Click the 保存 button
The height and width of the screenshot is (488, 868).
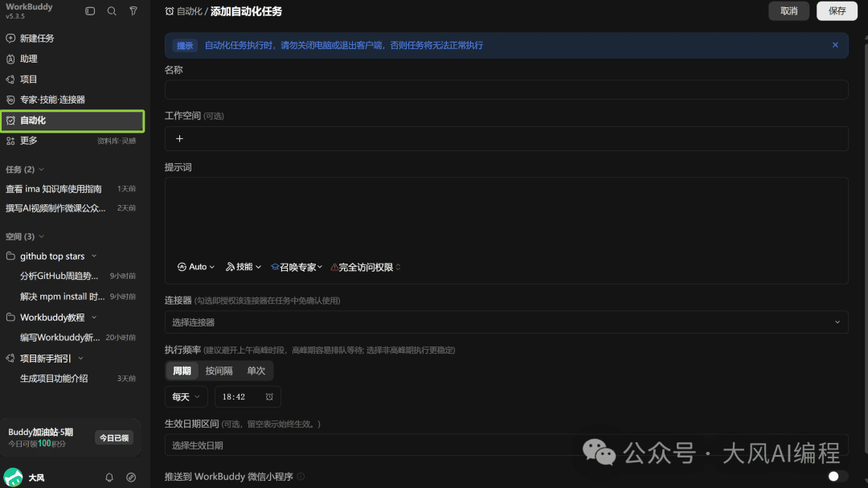point(837,11)
